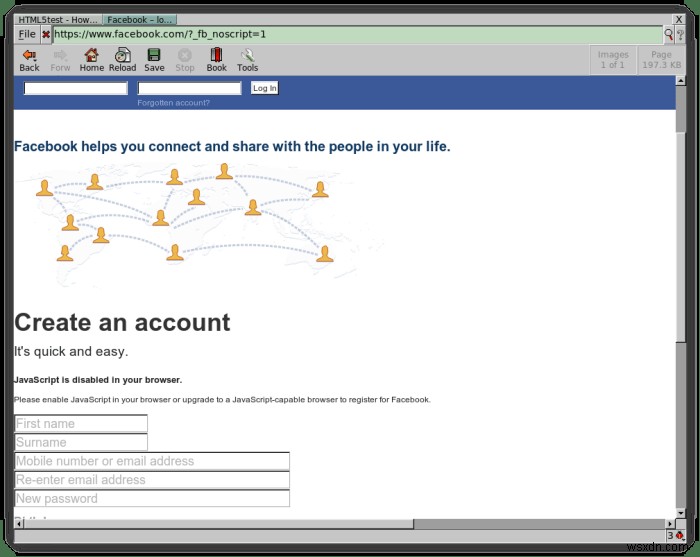The height and width of the screenshot is (557, 700).
Task: Click the Stop loading icon
Action: 184,60
